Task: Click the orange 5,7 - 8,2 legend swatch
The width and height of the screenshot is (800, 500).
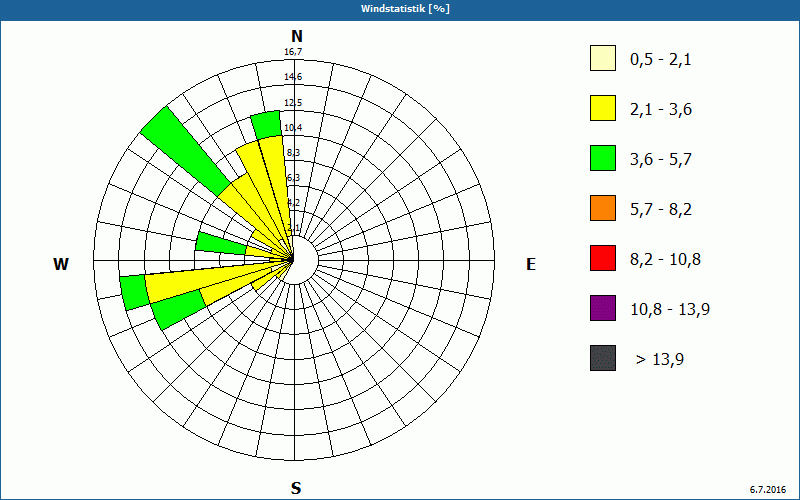Action: point(603,208)
